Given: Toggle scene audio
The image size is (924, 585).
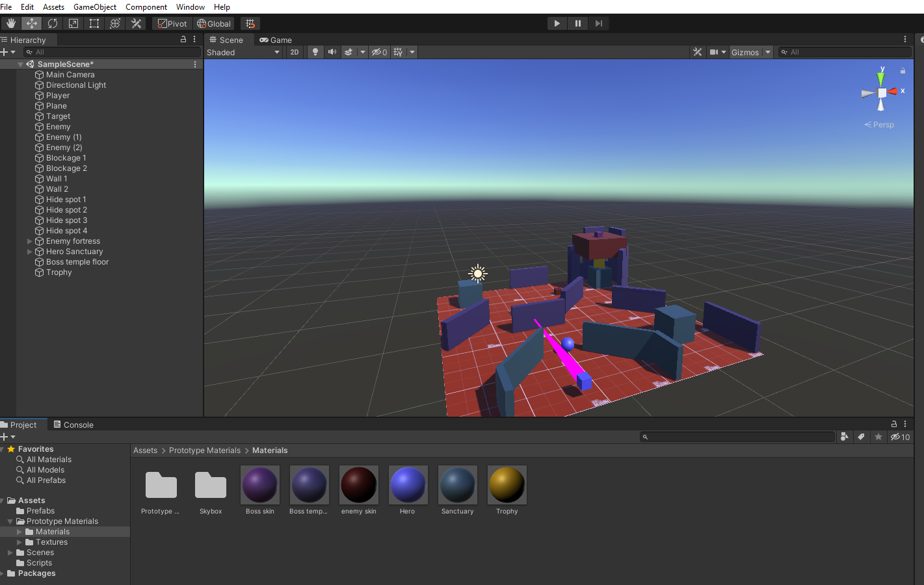Looking at the screenshot, I should click(x=332, y=52).
